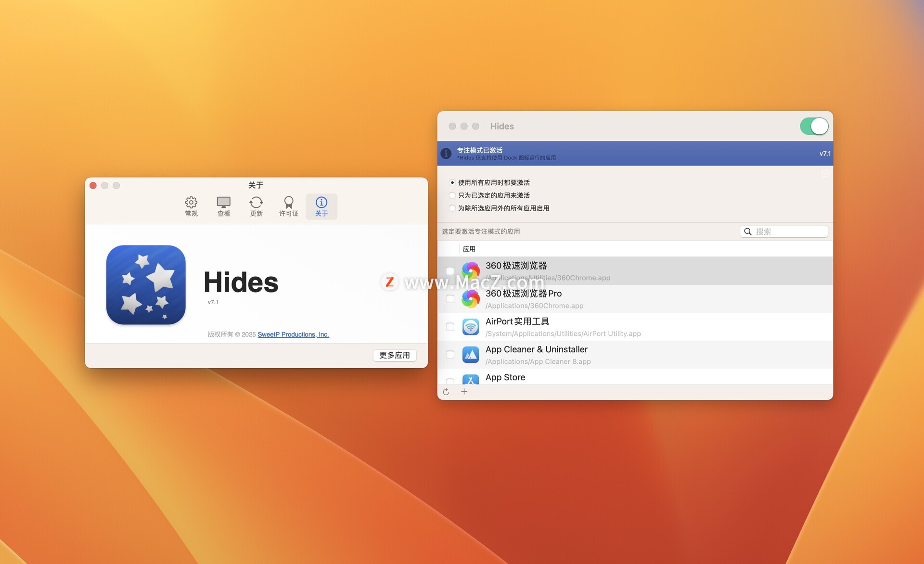Click the info icon in blue banner
The height and width of the screenshot is (564, 924).
446,154
